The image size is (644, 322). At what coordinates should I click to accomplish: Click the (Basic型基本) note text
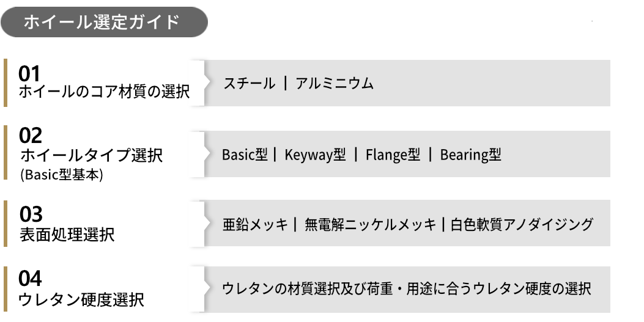[x=61, y=174]
